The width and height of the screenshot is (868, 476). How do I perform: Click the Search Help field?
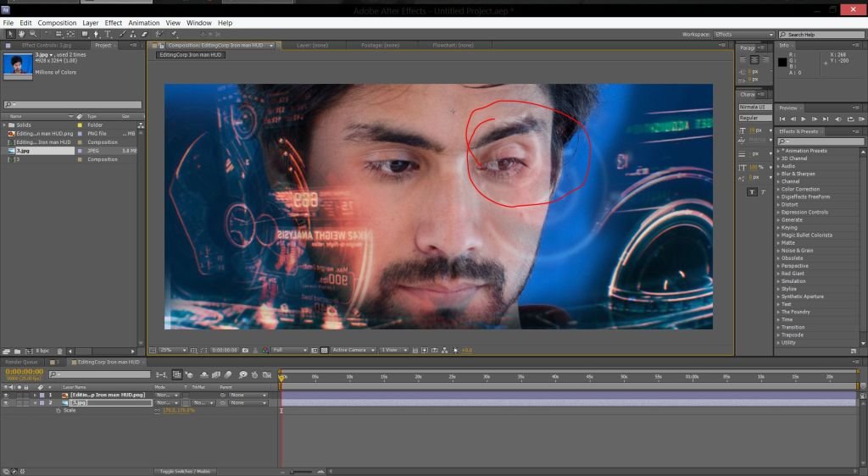coord(821,34)
